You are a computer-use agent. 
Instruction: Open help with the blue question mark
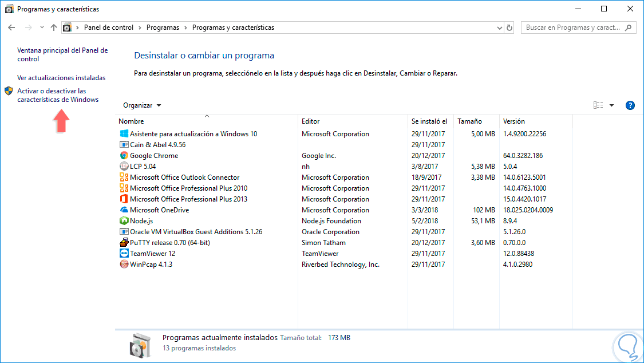coord(630,105)
